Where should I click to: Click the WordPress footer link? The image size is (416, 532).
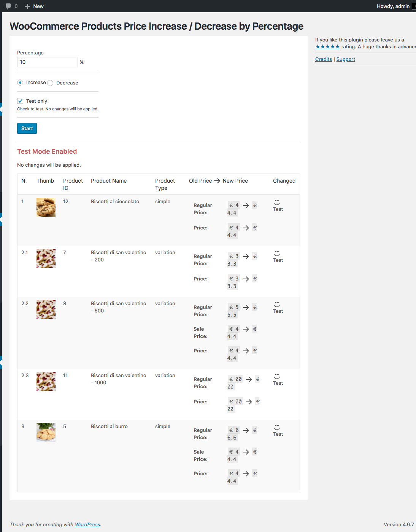pos(87,524)
